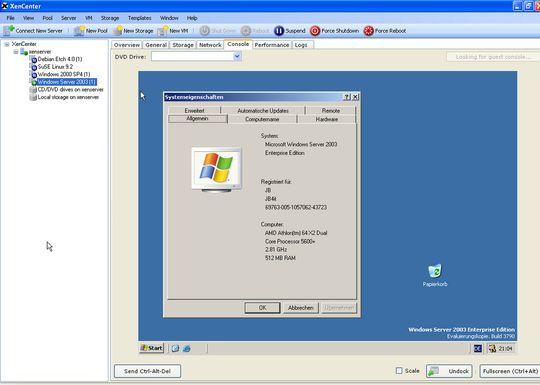Open the DVD Drive dropdown

[237, 56]
